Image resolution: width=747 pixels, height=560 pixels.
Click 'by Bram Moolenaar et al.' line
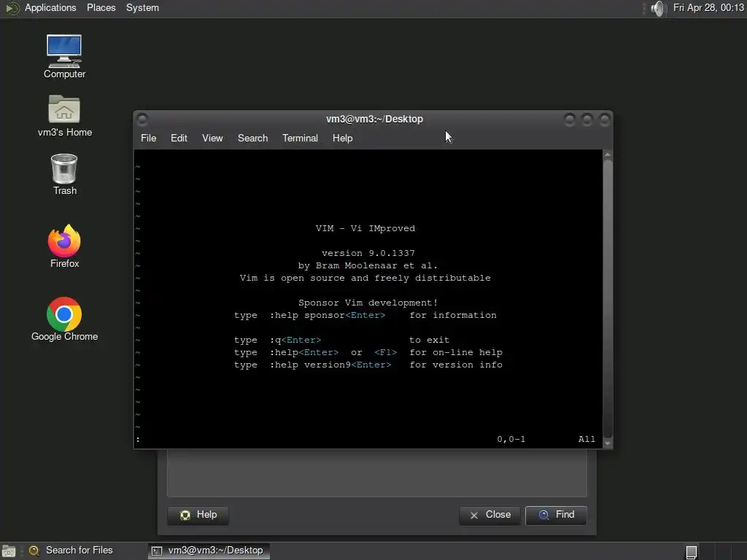[368, 265]
